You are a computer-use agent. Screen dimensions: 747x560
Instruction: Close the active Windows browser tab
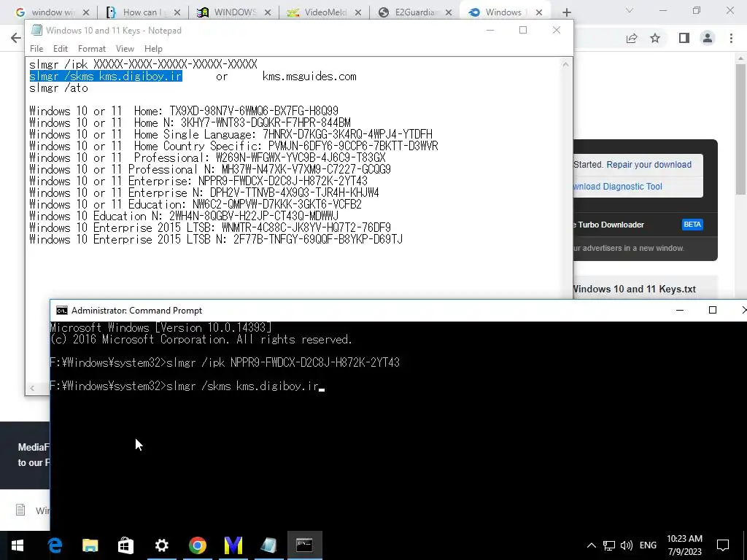pyautogui.click(x=539, y=12)
